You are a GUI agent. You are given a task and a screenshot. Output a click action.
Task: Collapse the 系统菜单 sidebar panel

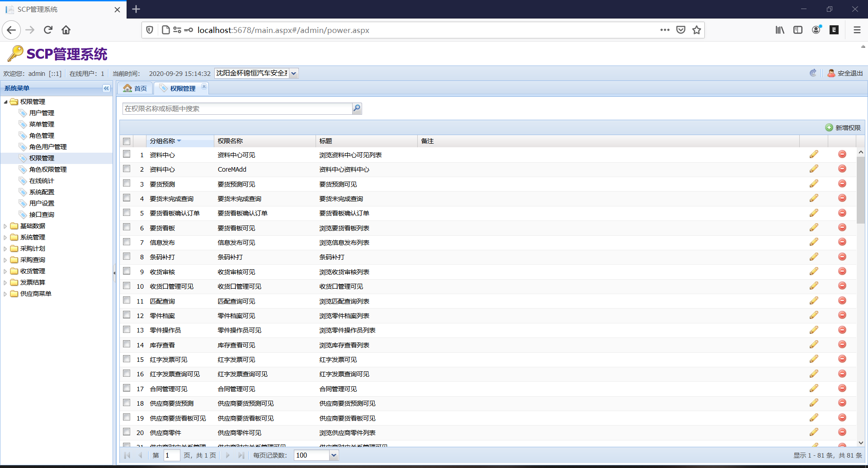point(106,88)
